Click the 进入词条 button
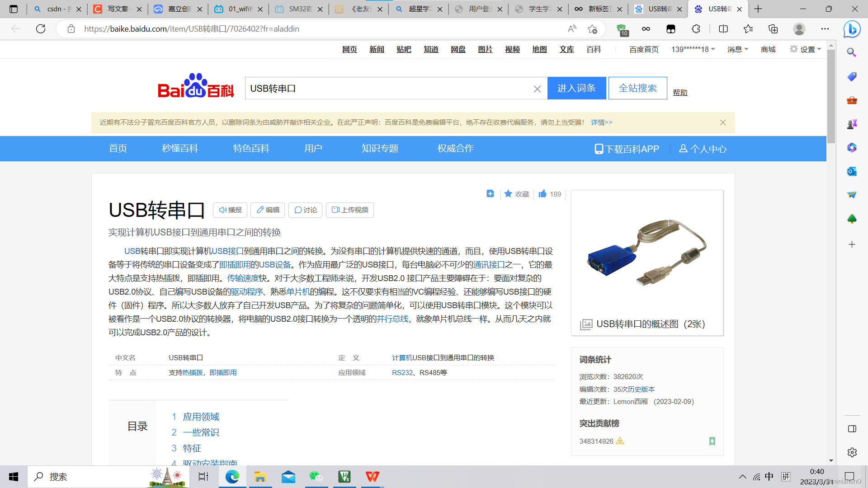The height and width of the screenshot is (488, 868). (x=576, y=89)
